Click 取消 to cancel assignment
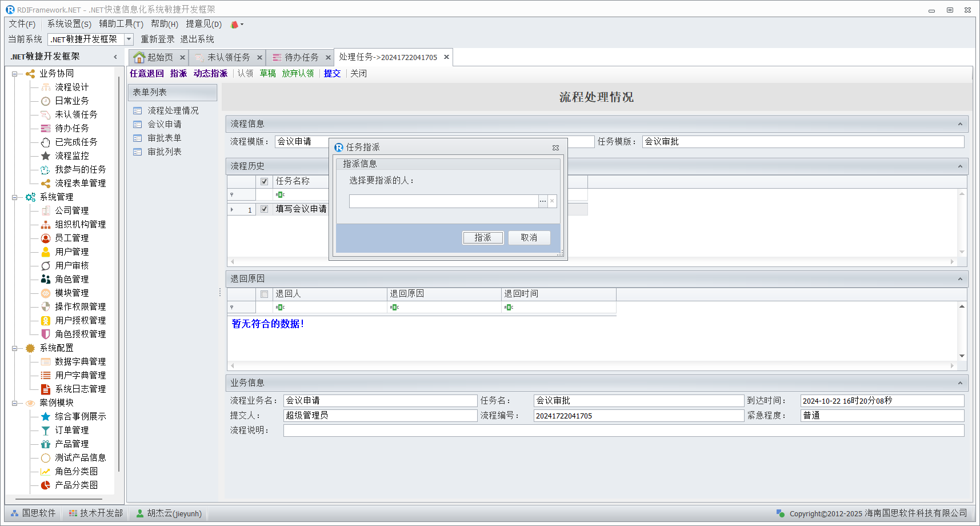The image size is (980, 526). pos(529,238)
